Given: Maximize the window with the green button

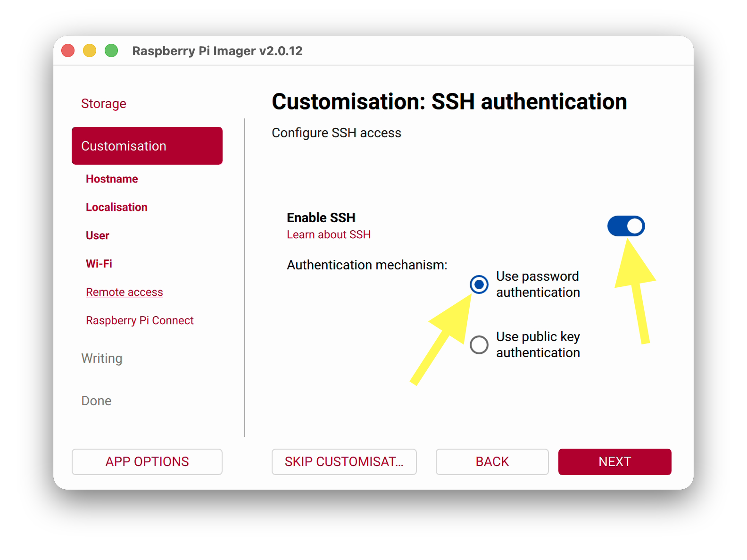Looking at the screenshot, I should (x=111, y=50).
